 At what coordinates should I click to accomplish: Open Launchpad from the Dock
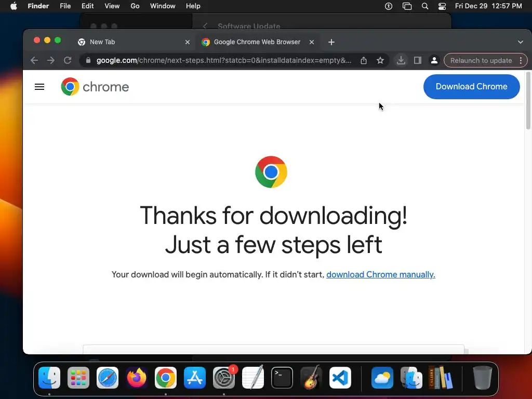tap(78, 378)
